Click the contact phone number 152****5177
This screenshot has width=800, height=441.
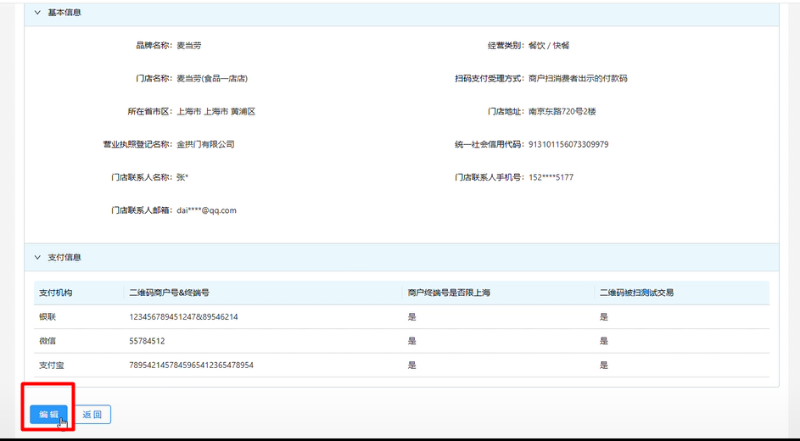(551, 177)
